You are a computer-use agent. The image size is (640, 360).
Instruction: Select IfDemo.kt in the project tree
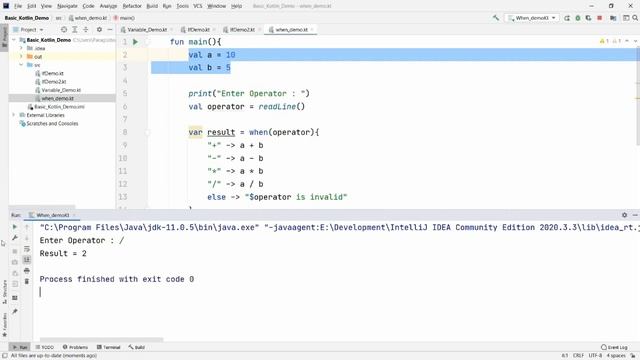(49, 73)
